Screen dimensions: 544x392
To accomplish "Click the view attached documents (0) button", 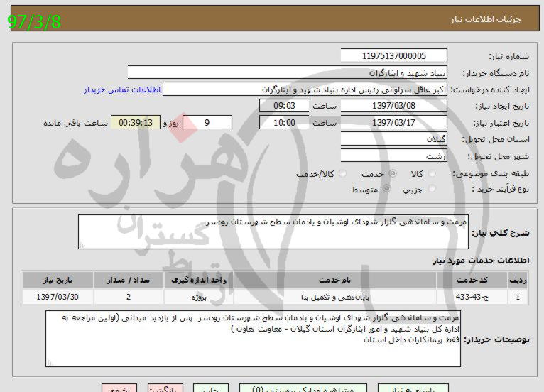I will (303, 388).
